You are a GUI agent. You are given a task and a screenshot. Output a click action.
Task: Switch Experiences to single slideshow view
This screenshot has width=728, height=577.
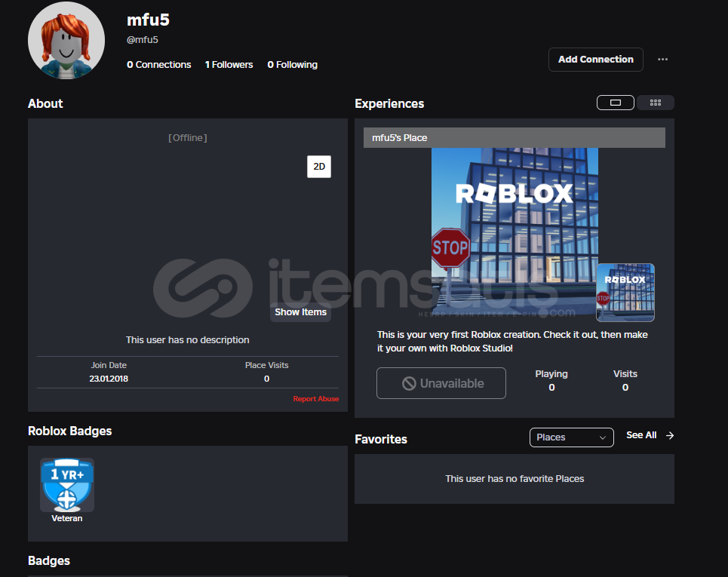click(616, 103)
